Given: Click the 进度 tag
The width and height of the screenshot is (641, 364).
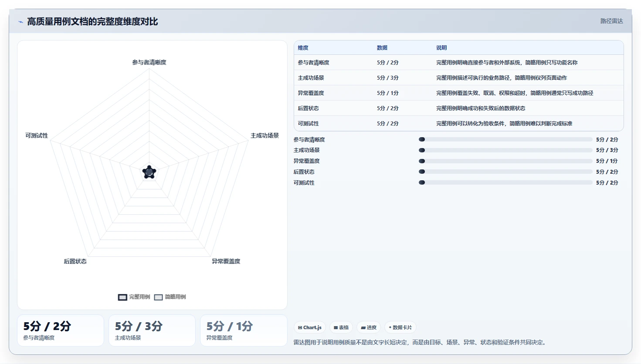Looking at the screenshot, I should [369, 327].
